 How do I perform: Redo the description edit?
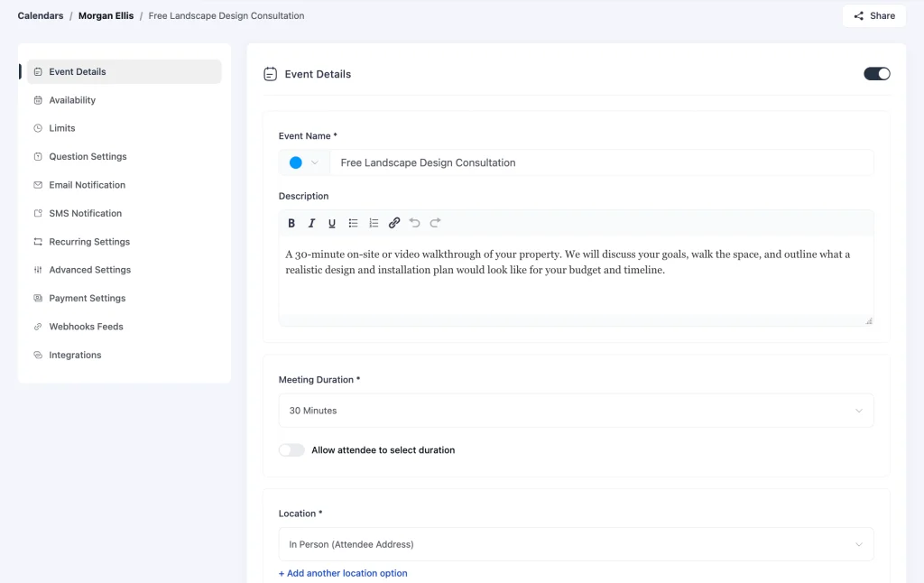click(436, 223)
